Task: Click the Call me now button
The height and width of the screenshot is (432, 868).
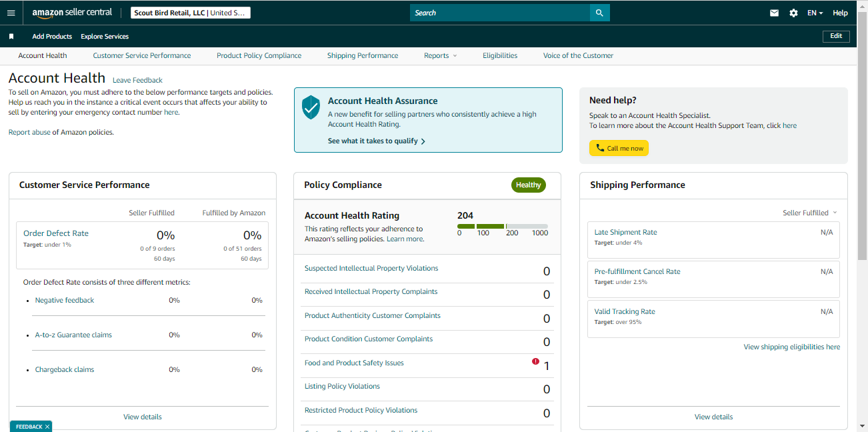Action: (619, 148)
